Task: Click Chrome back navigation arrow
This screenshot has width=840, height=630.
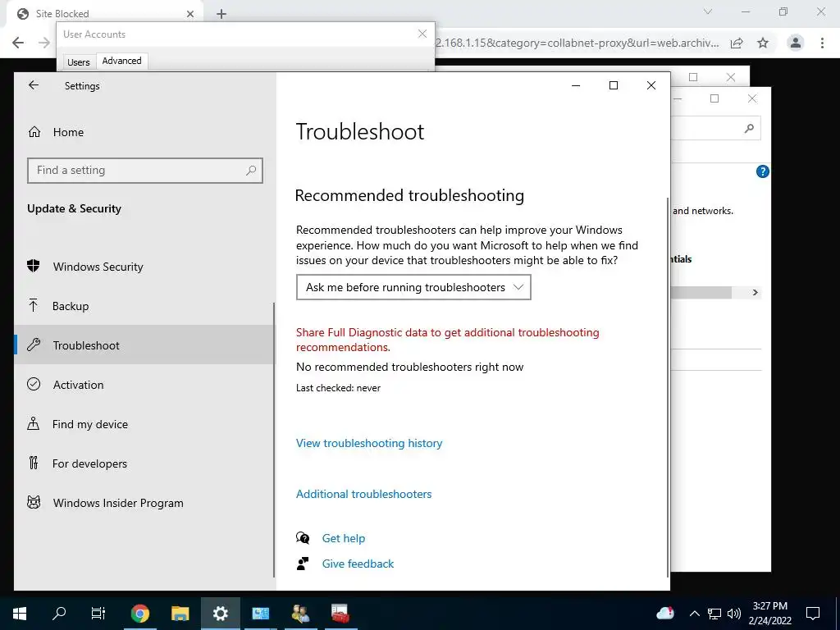Action: point(18,43)
